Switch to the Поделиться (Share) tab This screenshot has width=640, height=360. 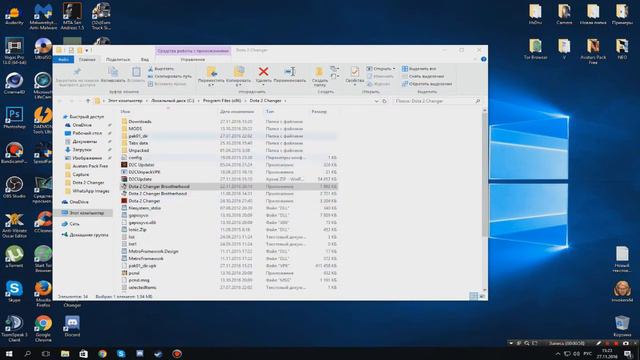[x=118, y=60]
